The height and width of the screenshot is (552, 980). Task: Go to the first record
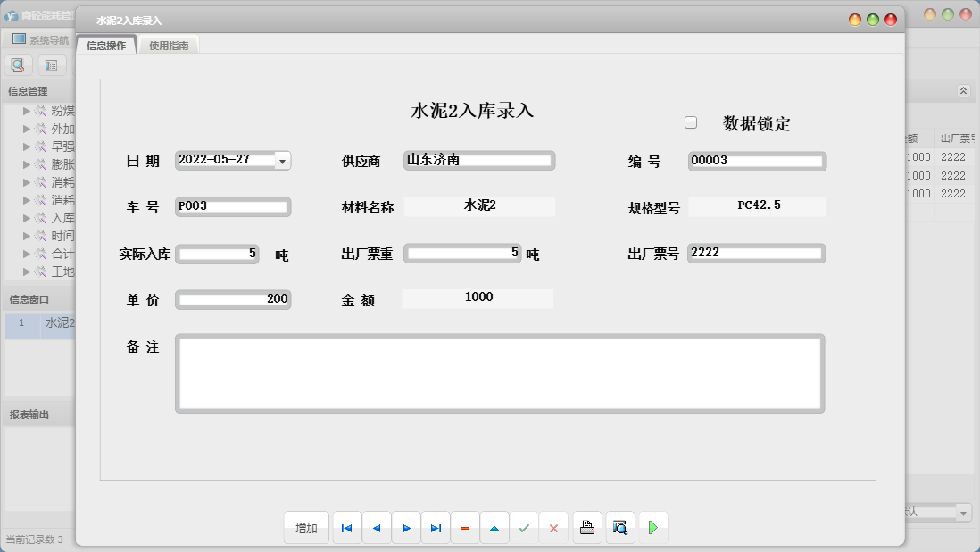[x=347, y=528]
